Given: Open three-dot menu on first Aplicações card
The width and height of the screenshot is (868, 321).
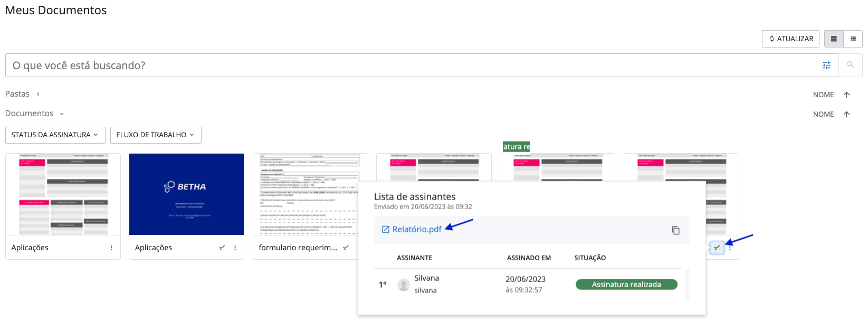Looking at the screenshot, I should (x=111, y=248).
